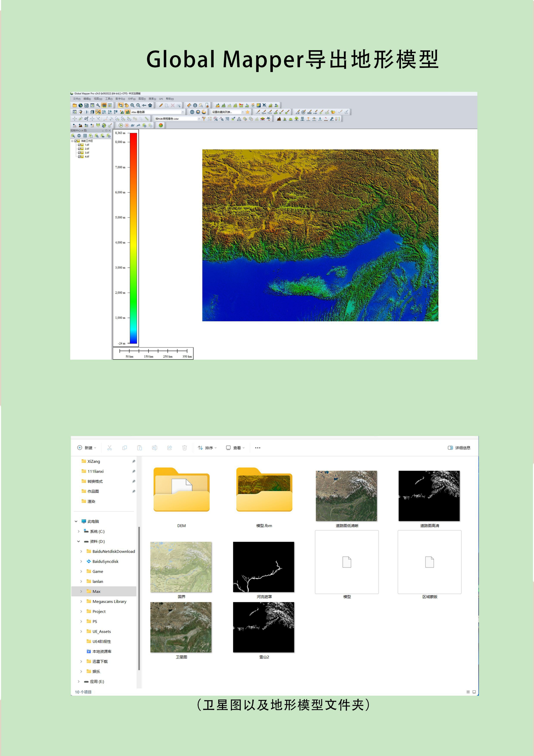534x756 pixels.
Task: Open the 分析 menu
Action: tap(131, 99)
